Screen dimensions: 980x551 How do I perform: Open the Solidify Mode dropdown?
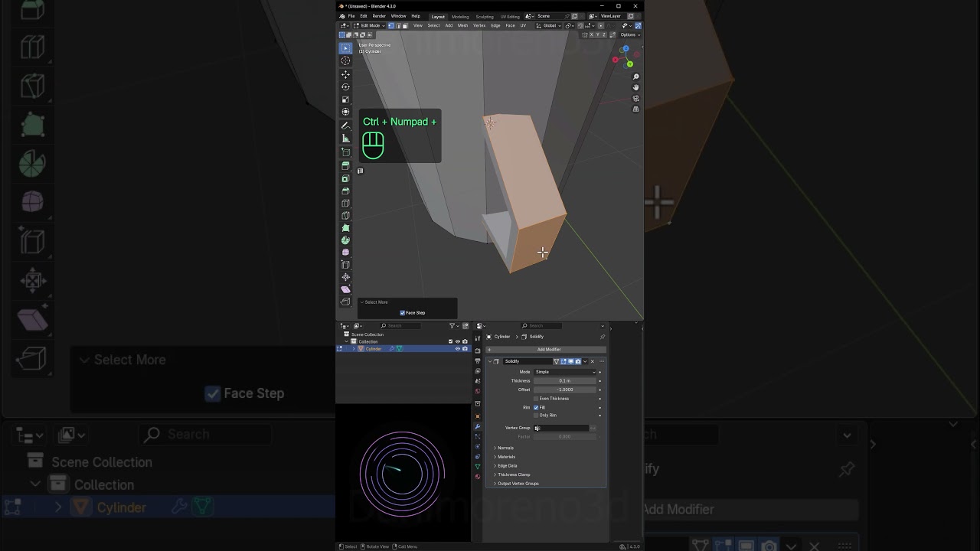point(565,372)
